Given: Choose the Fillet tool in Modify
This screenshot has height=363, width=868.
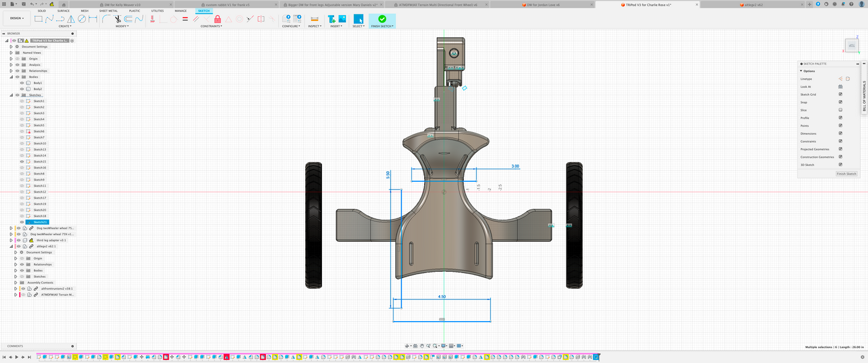Looking at the screenshot, I should click(x=106, y=19).
